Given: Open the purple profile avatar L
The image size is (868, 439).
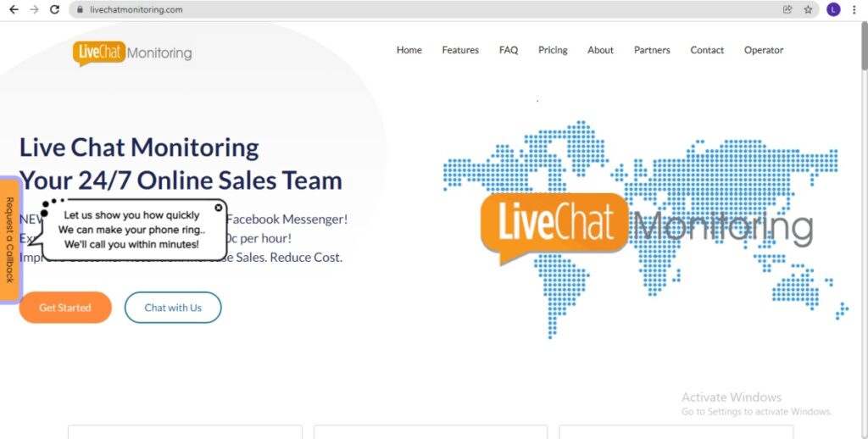Looking at the screenshot, I should (x=833, y=9).
